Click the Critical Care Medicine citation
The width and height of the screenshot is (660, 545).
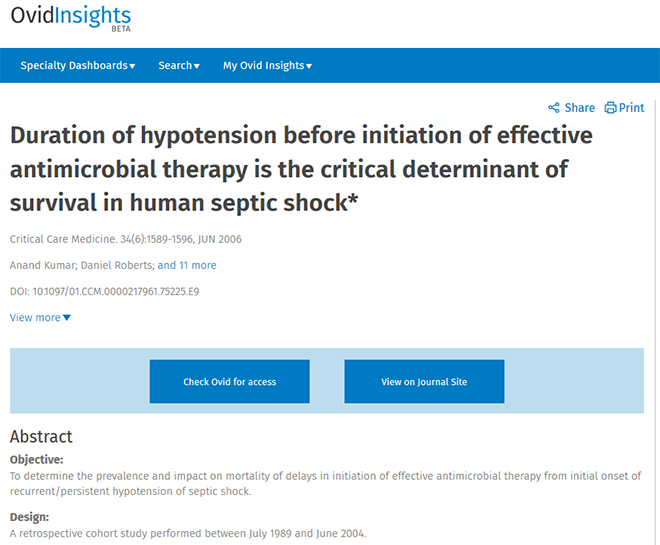click(126, 239)
